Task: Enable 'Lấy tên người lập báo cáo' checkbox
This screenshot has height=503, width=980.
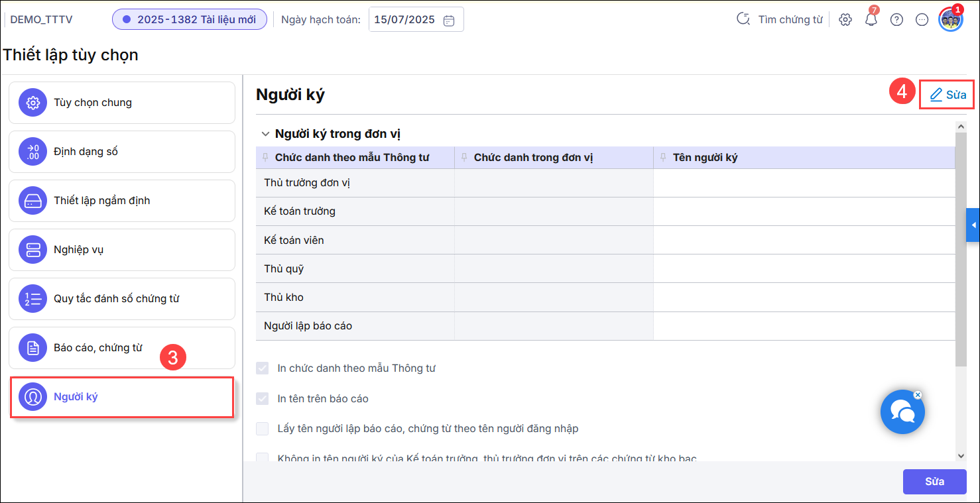Action: click(x=263, y=429)
